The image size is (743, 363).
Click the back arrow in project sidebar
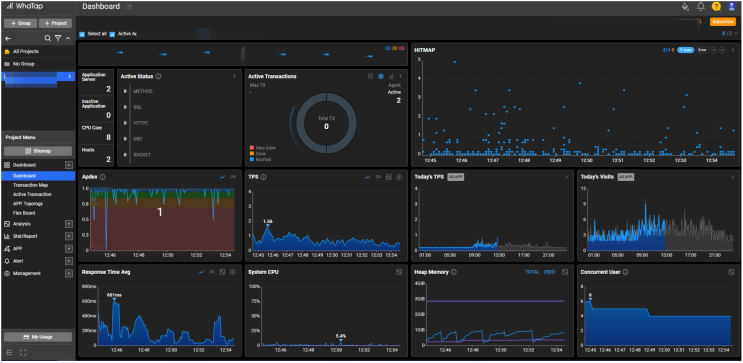tap(8, 38)
